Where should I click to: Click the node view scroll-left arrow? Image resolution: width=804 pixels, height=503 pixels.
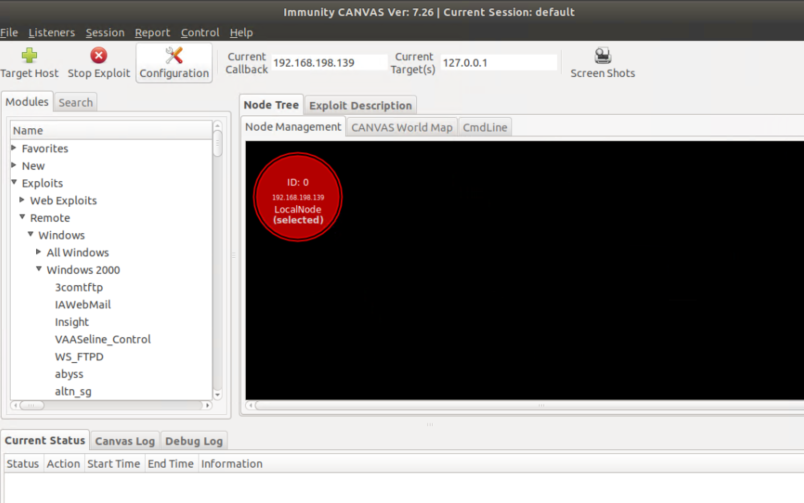click(250, 405)
